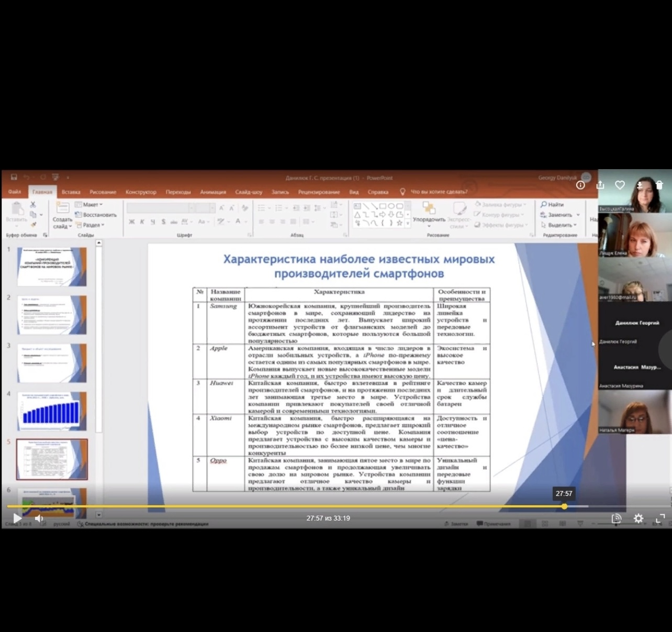Expand the shapes gallery list
This screenshot has height=632, width=672.
[407, 223]
